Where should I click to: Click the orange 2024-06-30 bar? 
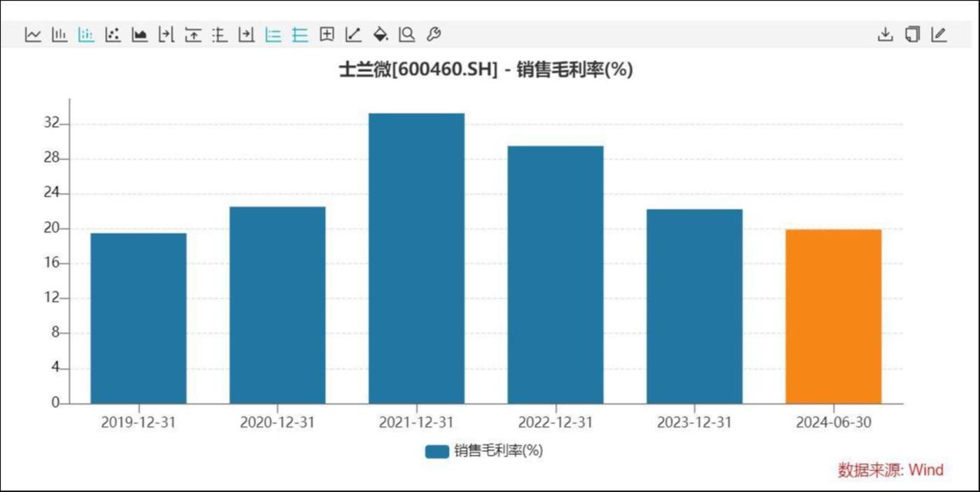(833, 316)
